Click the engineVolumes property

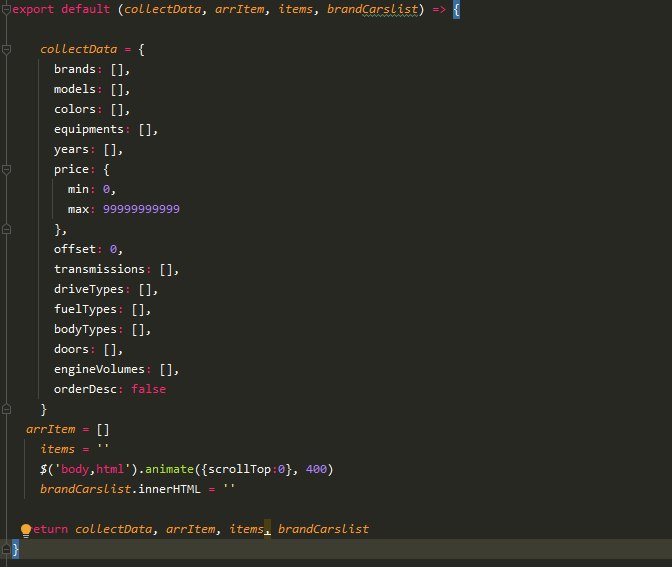click(x=99, y=369)
